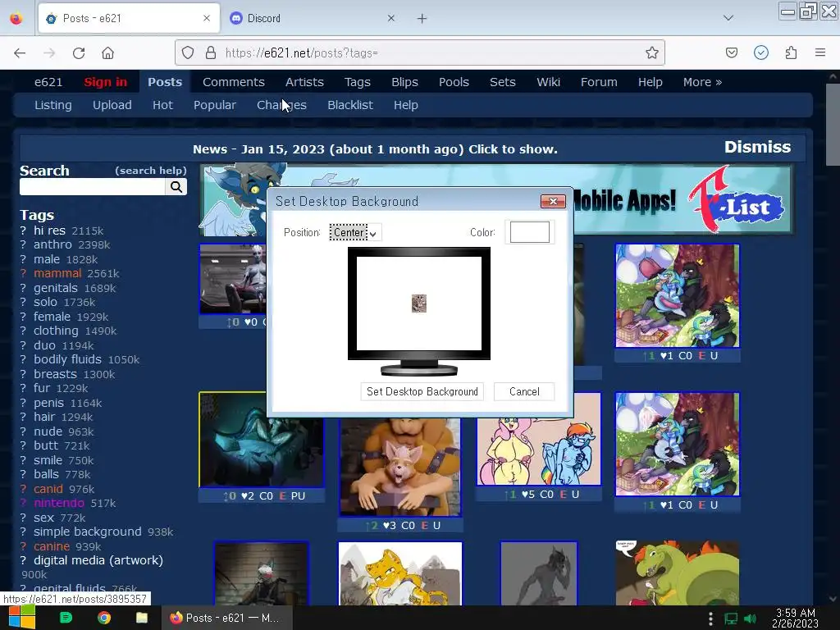Show Popular posts from the sub-menu
Screen dimensions: 840x630
215,105
